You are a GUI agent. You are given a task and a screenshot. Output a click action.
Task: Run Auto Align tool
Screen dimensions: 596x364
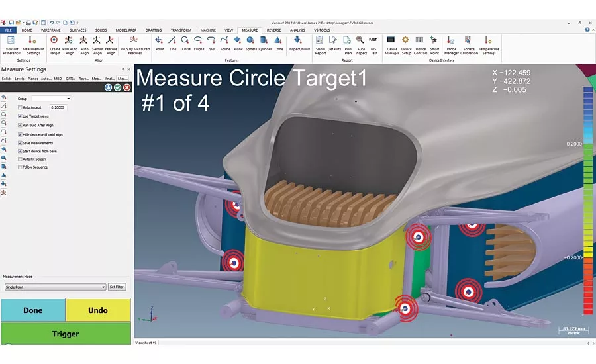tap(70, 46)
